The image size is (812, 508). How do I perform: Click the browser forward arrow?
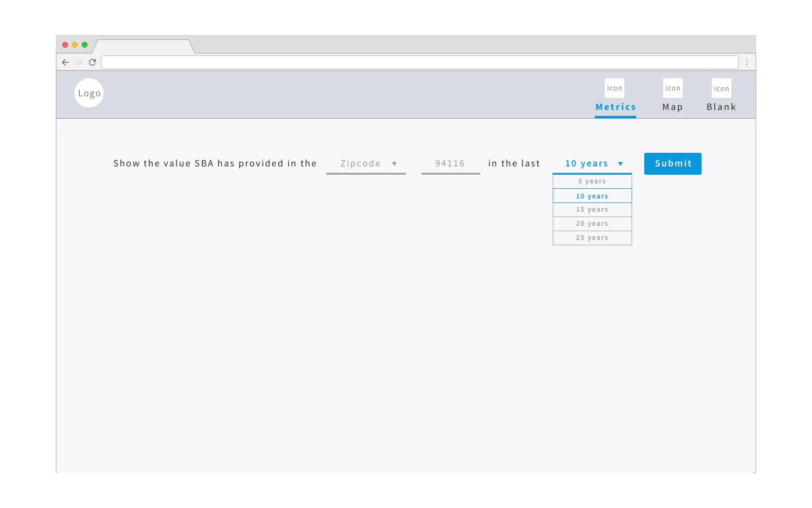coord(79,62)
